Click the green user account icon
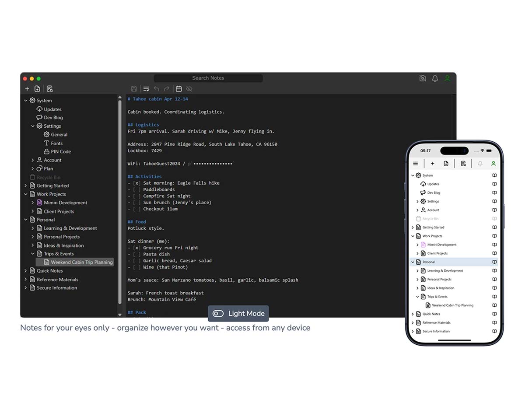The width and height of the screenshot is (525, 420). click(x=447, y=78)
